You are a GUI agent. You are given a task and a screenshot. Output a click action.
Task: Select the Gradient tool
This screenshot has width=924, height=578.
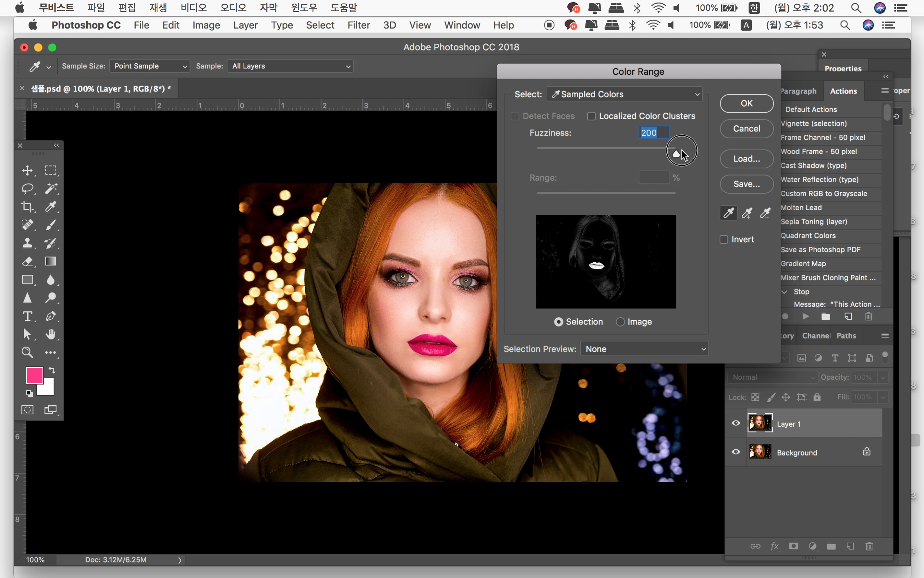pyautogui.click(x=51, y=262)
